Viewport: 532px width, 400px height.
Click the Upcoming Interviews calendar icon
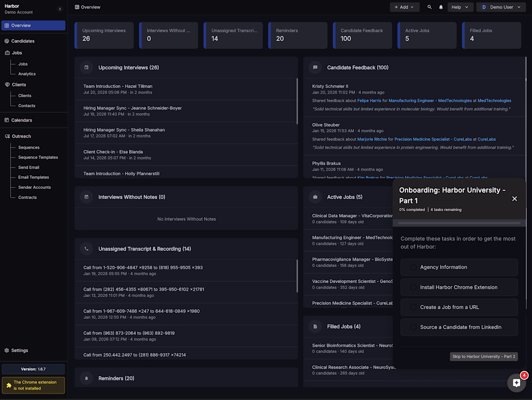coord(87,68)
